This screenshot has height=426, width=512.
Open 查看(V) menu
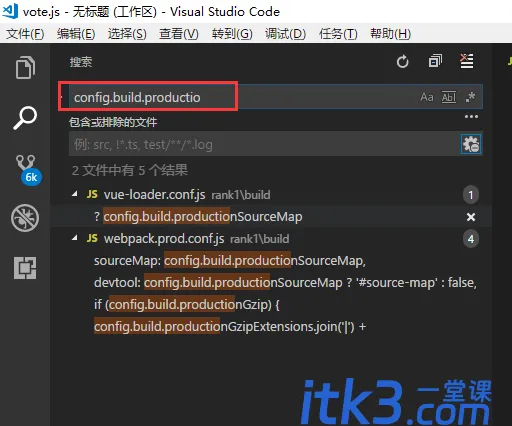click(x=179, y=34)
